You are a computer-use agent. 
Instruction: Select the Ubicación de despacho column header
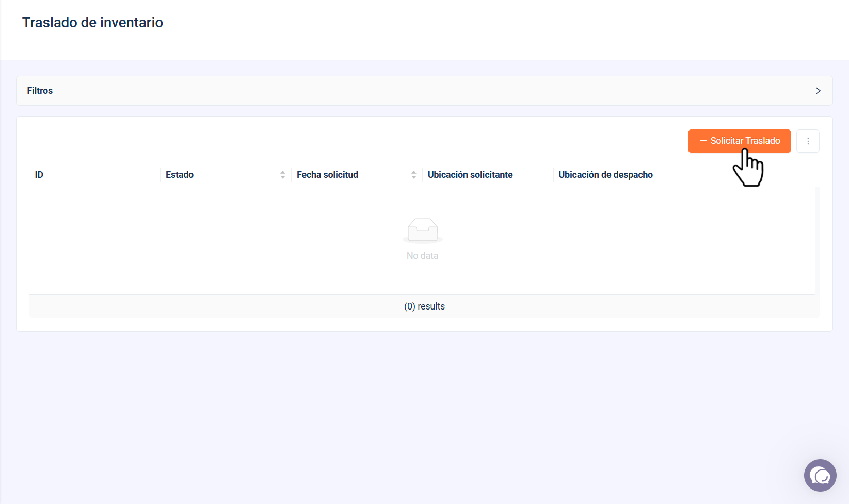pos(605,175)
